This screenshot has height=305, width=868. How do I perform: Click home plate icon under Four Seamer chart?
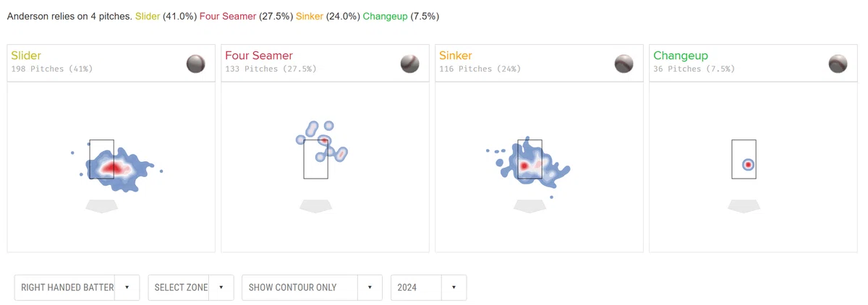click(x=316, y=206)
